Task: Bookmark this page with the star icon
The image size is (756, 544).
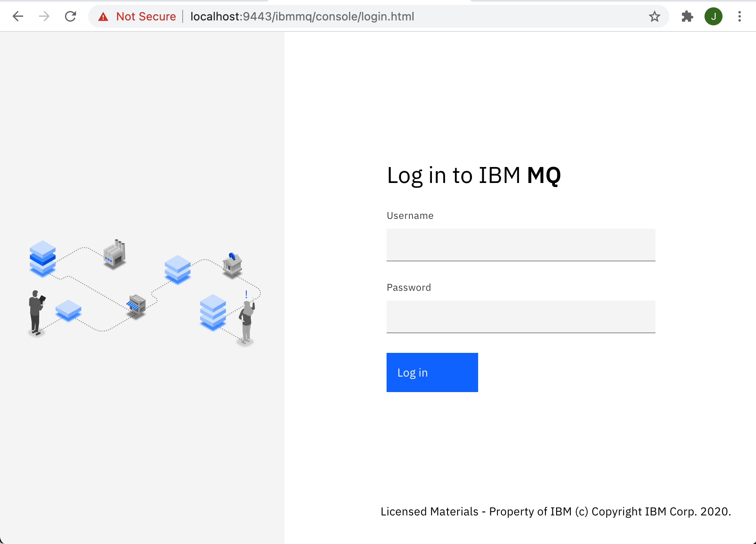Action: pos(655,17)
